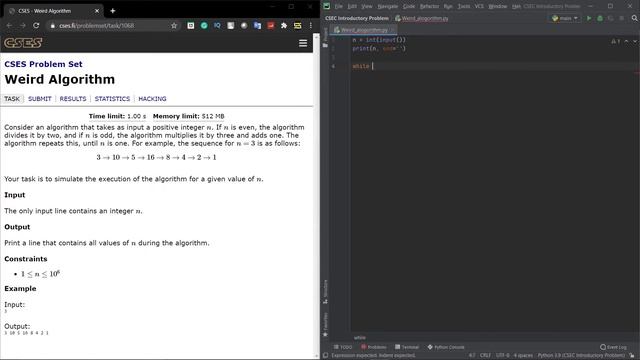The width and height of the screenshot is (640, 360).
Task: Click the red extension icon in Chrome toolbar
Action: click(x=271, y=25)
